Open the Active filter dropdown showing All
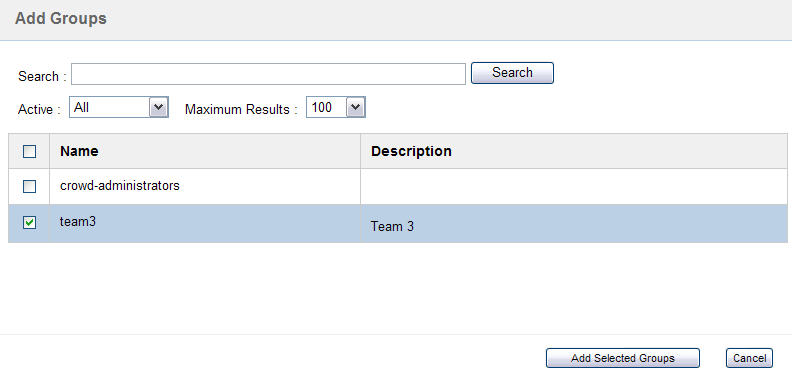Image resolution: width=792 pixels, height=377 pixels. (x=119, y=107)
